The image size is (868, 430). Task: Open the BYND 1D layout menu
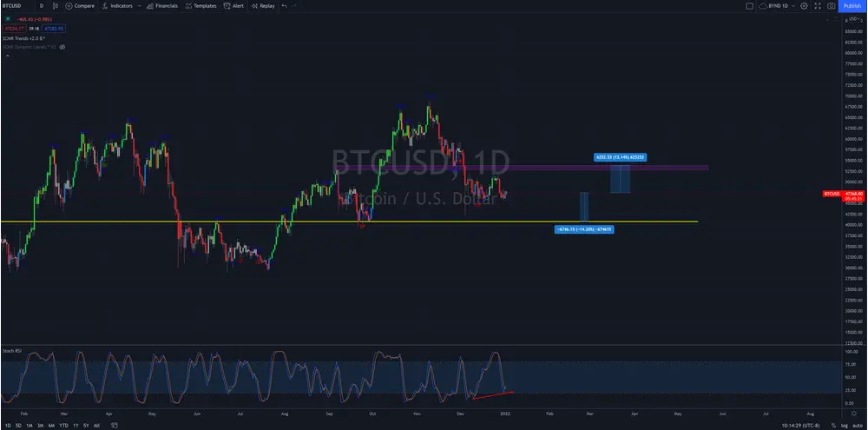pos(777,5)
